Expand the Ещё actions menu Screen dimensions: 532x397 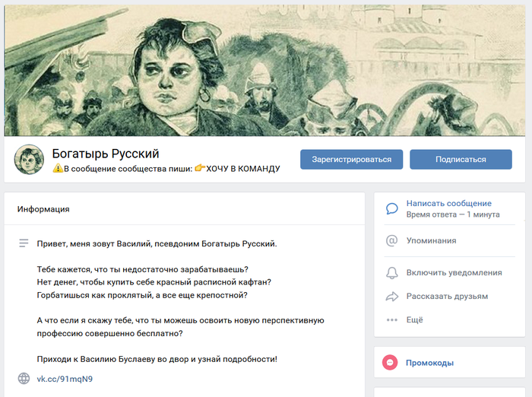click(x=415, y=320)
